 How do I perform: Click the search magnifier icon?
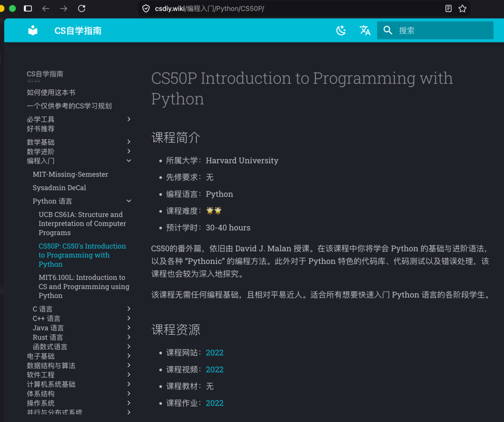[388, 30]
